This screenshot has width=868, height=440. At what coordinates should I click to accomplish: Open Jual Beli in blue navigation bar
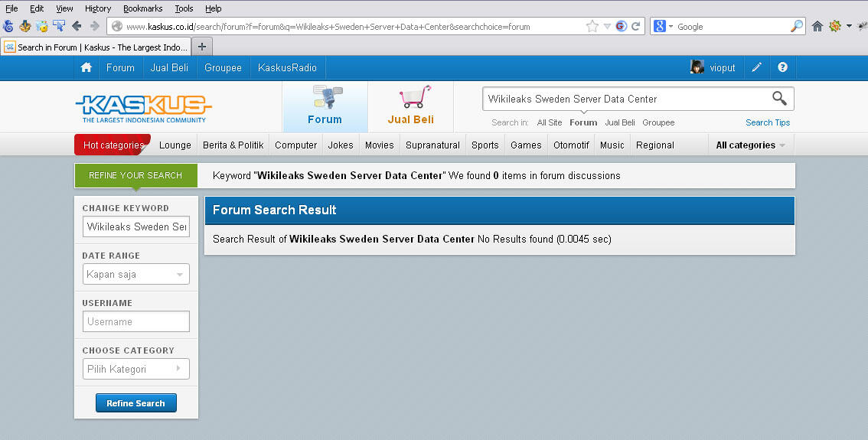click(169, 67)
